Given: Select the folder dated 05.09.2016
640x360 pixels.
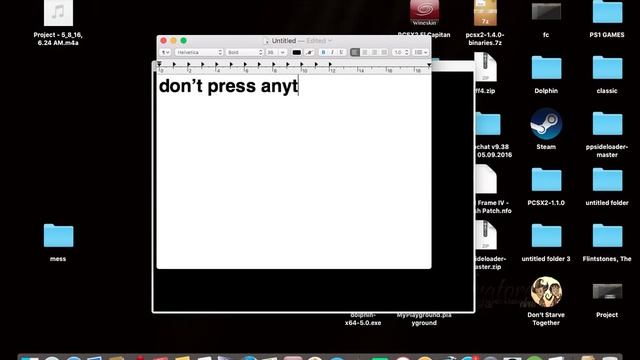Looking at the screenshot, I should click(488, 124).
